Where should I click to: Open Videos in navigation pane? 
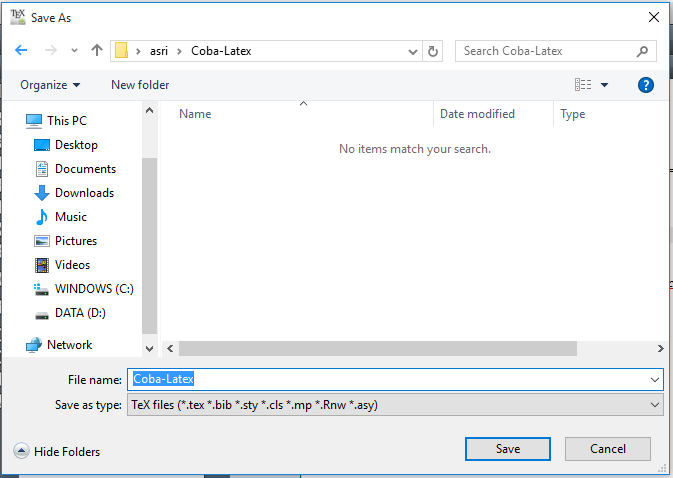pyautogui.click(x=62, y=265)
